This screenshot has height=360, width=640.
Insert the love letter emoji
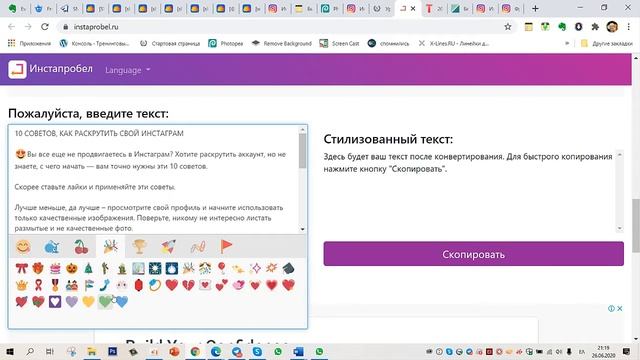[x=205, y=285]
